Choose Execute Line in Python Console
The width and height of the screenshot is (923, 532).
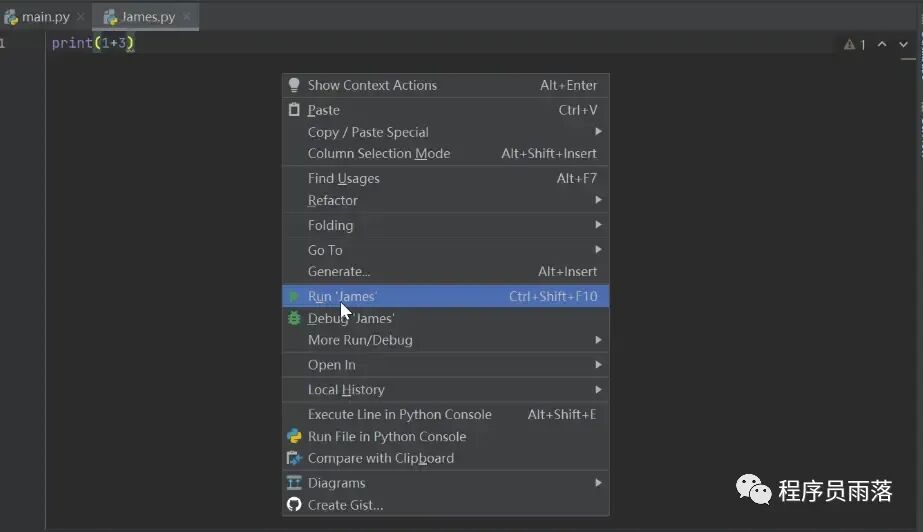(399, 414)
